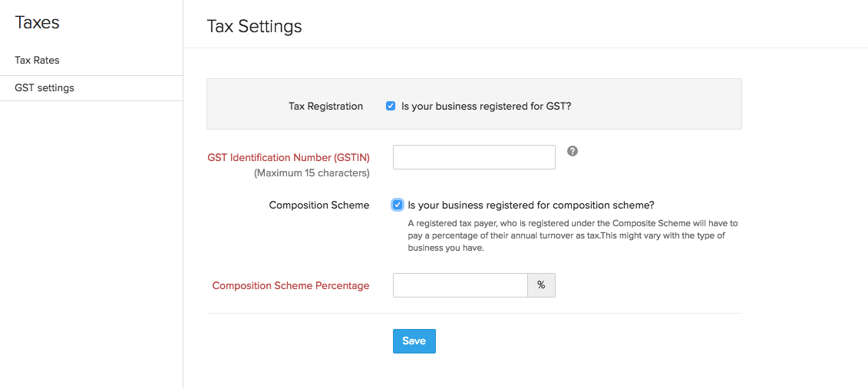The width and height of the screenshot is (868, 388).
Task: Click the % suffix on the percentage field
Action: 541,285
